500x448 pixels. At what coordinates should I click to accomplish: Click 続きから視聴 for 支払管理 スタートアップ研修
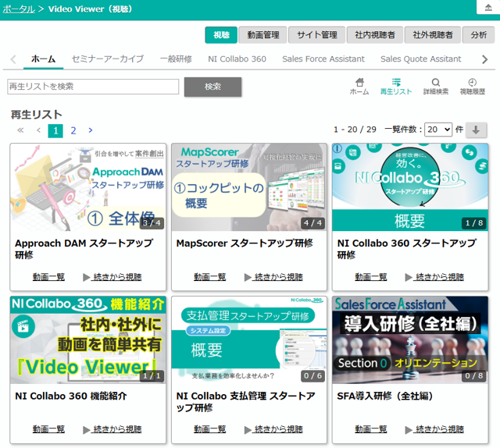(274, 429)
